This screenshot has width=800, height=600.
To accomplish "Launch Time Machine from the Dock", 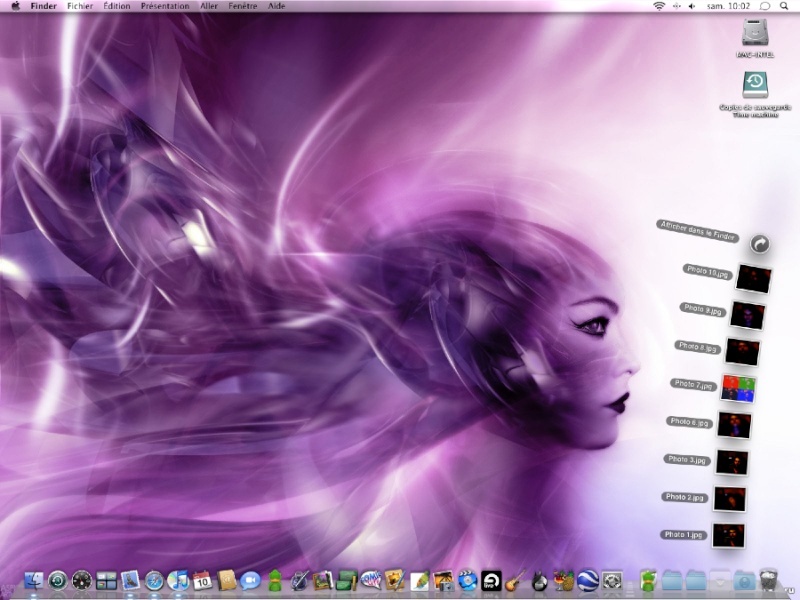I will coord(58,581).
